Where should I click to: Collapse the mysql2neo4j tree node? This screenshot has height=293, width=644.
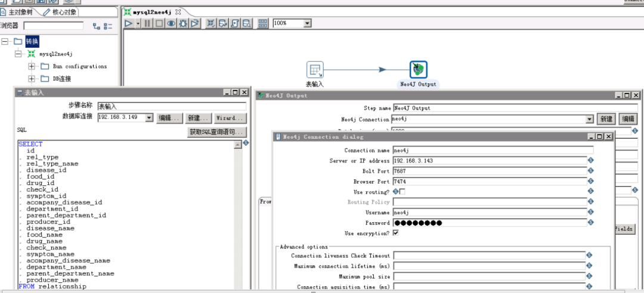pyautogui.click(x=18, y=54)
